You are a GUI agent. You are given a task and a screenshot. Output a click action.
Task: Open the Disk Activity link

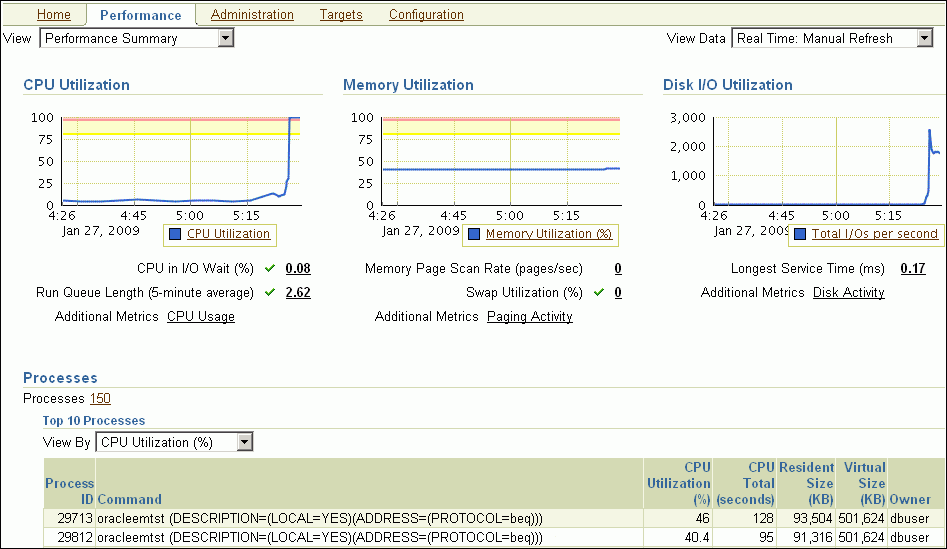tap(848, 293)
